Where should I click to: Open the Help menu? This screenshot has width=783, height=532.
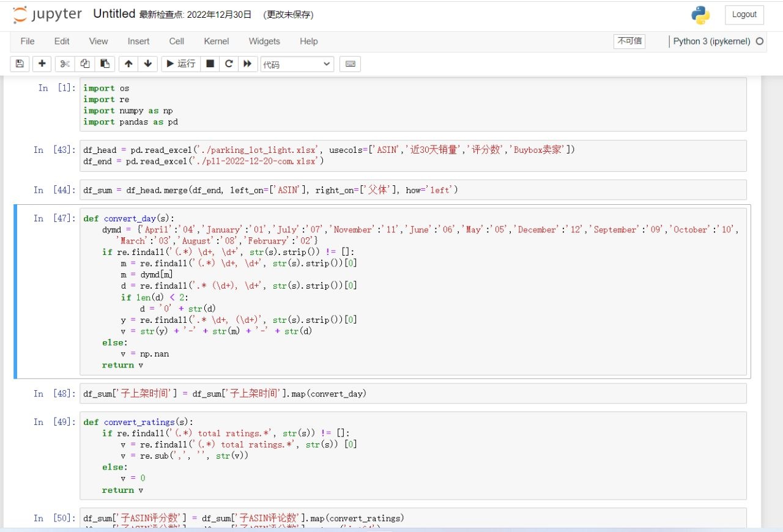(309, 42)
